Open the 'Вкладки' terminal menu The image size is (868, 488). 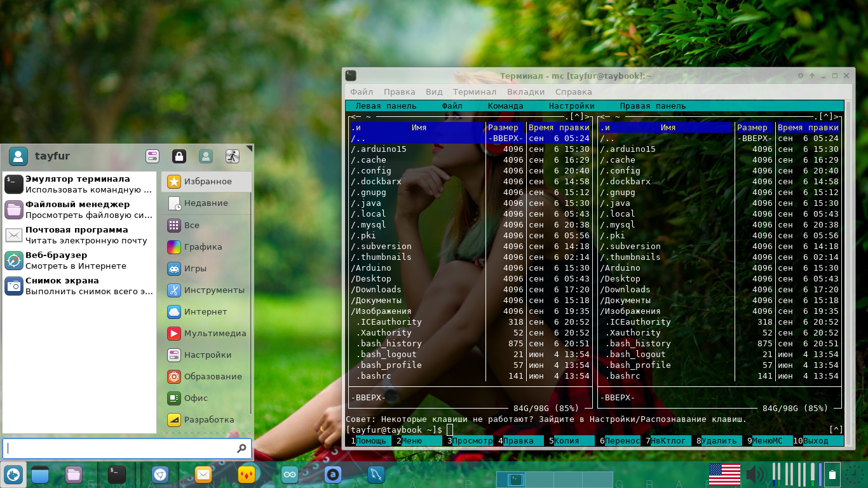[x=526, y=91]
